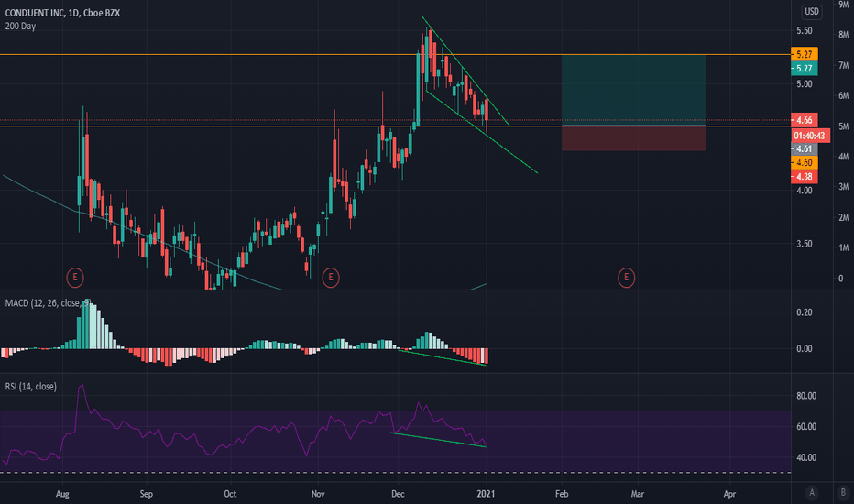Viewport: 854px width, 504px height.
Task: Click the 9M volume scale value
Action: click(x=844, y=5)
